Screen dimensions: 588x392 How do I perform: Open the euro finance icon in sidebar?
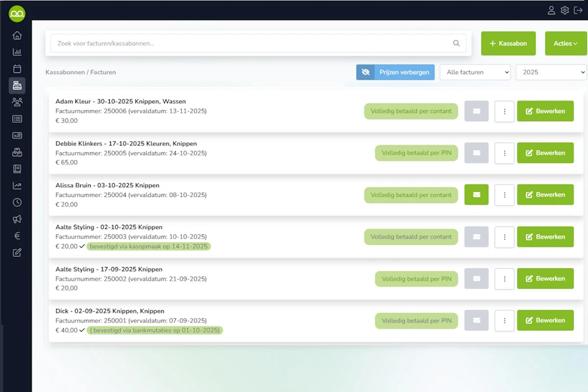[17, 236]
